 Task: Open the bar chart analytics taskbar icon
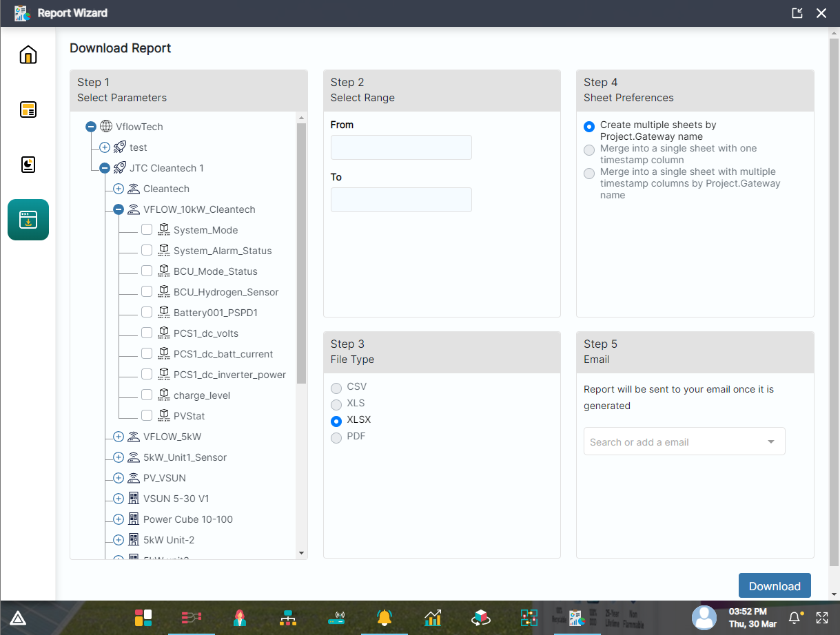pyautogui.click(x=433, y=617)
